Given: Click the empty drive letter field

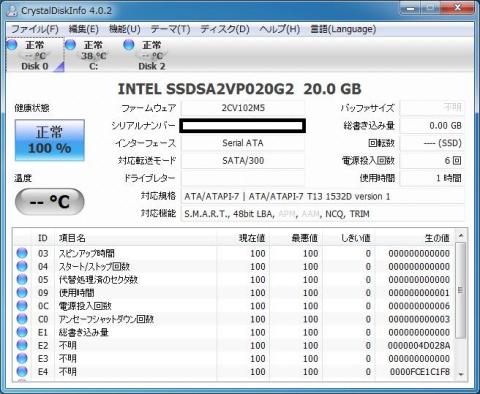Looking at the screenshot, I should point(243,178).
